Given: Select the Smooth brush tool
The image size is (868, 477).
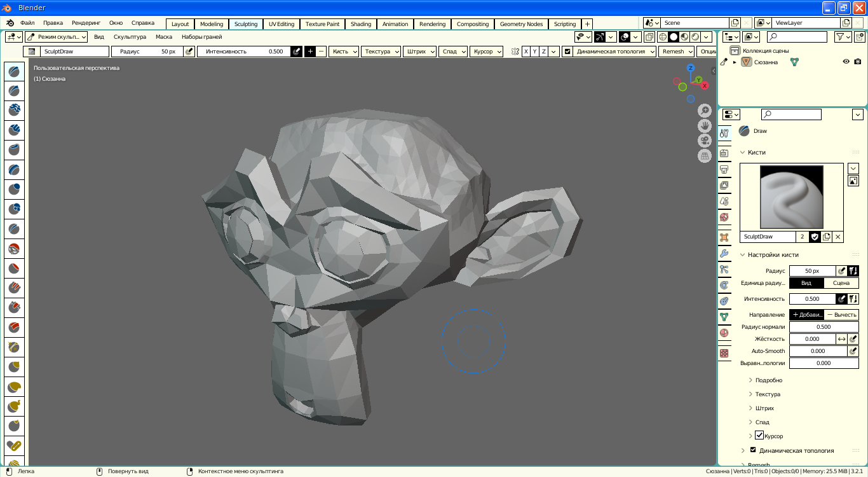Looking at the screenshot, I should [x=14, y=249].
